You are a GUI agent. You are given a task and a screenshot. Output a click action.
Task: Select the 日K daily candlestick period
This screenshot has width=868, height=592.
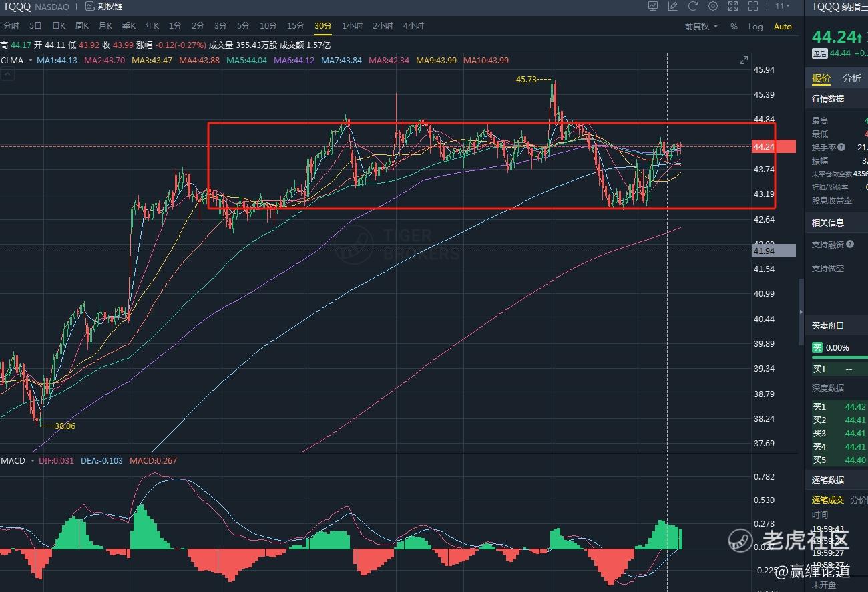tap(59, 26)
